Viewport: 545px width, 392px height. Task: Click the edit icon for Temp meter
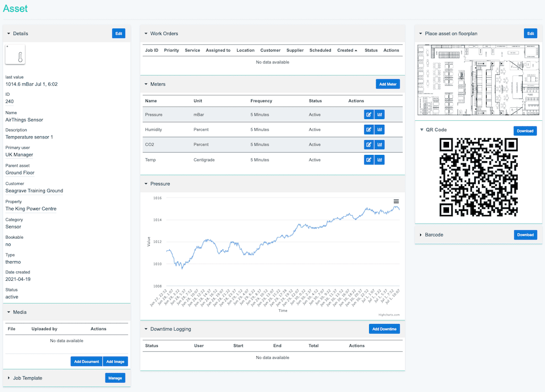pyautogui.click(x=369, y=160)
